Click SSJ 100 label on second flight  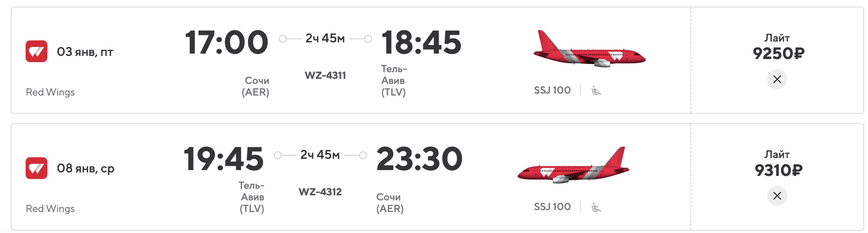point(552,207)
